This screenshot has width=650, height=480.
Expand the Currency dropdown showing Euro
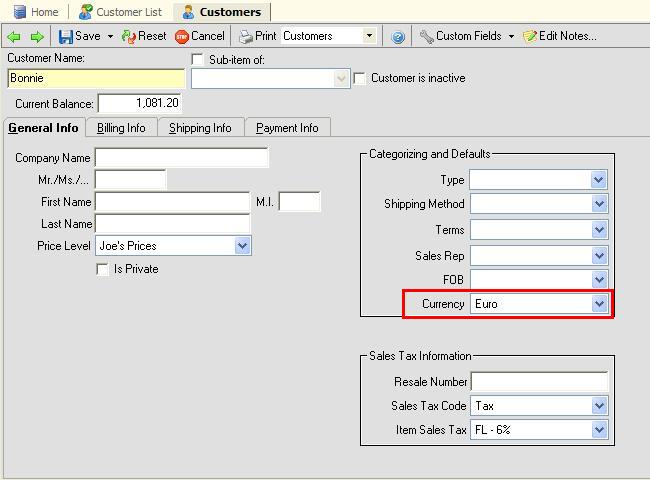[599, 304]
